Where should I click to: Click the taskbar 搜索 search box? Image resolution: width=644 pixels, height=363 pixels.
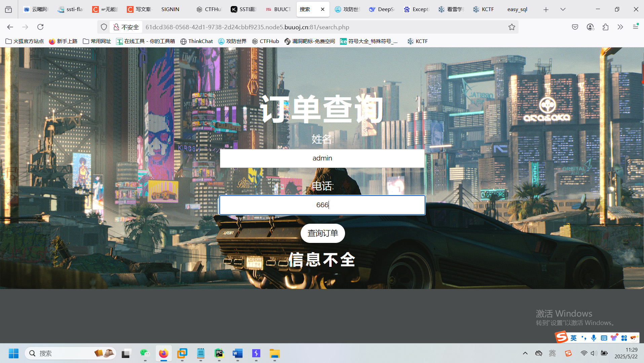[x=71, y=353]
